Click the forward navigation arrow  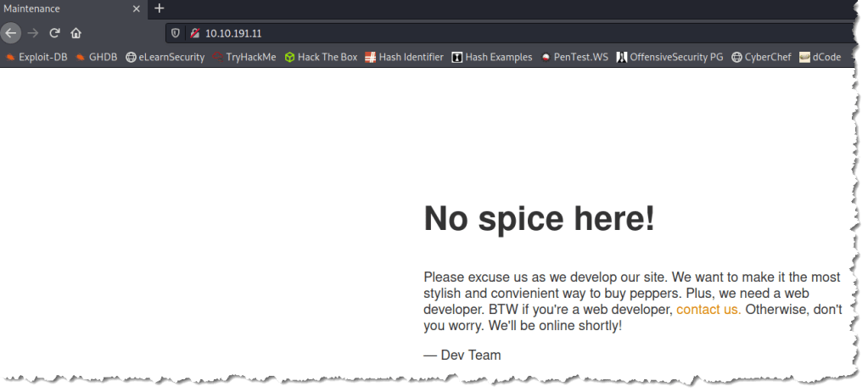[x=33, y=33]
